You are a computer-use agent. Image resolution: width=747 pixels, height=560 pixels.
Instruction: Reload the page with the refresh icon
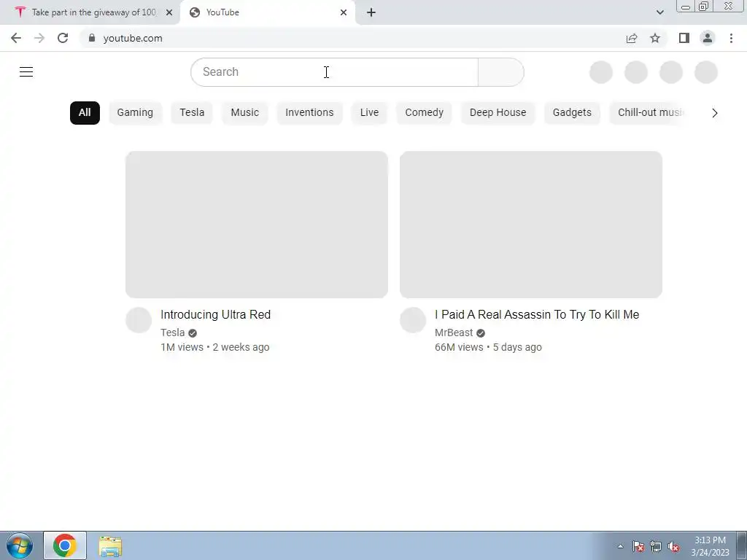63,38
